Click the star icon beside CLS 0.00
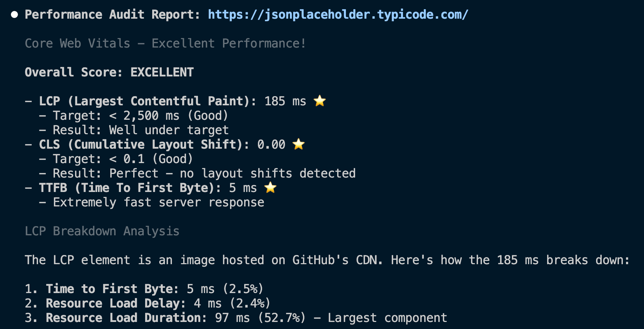 pos(298,144)
